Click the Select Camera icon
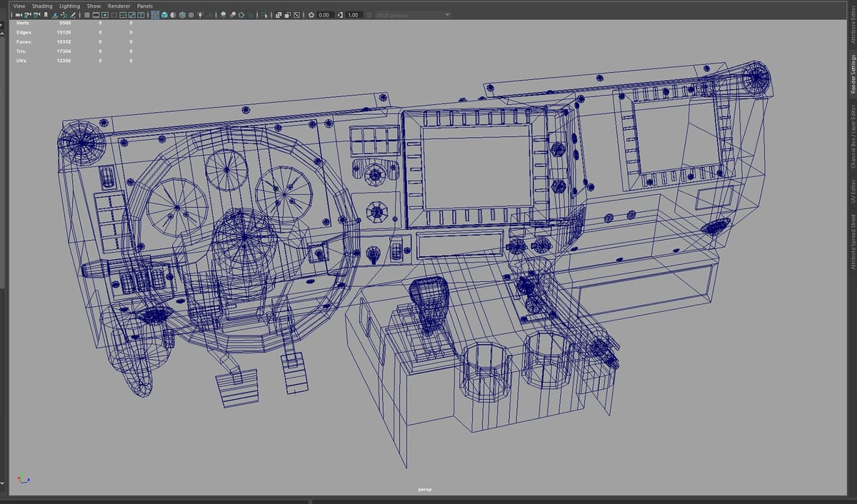The height and width of the screenshot is (504, 857). 19,15
